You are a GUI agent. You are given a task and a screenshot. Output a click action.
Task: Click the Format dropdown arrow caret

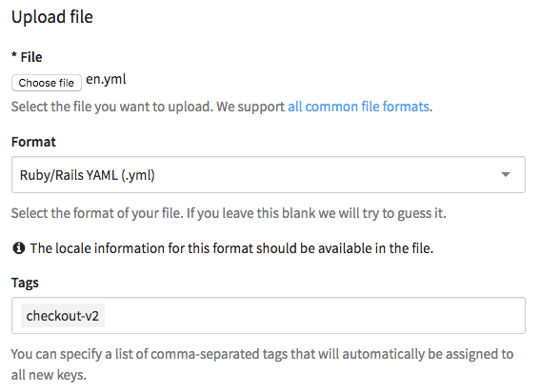(506, 174)
